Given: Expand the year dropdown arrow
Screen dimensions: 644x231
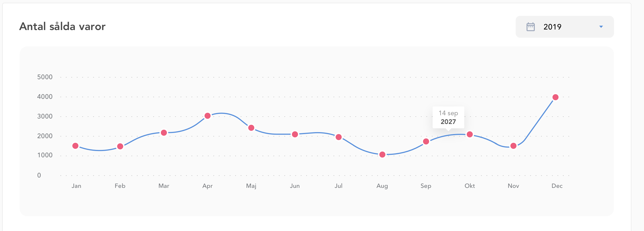Looking at the screenshot, I should pos(601,27).
